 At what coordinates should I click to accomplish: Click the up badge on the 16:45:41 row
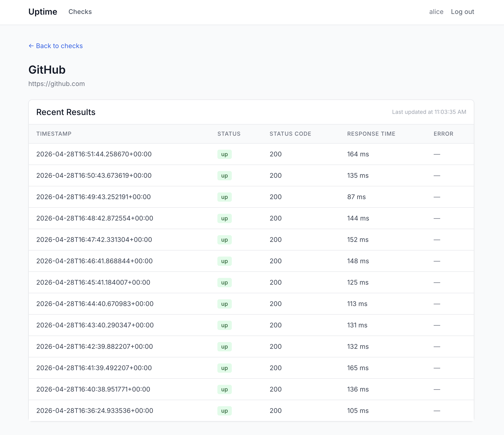224,282
